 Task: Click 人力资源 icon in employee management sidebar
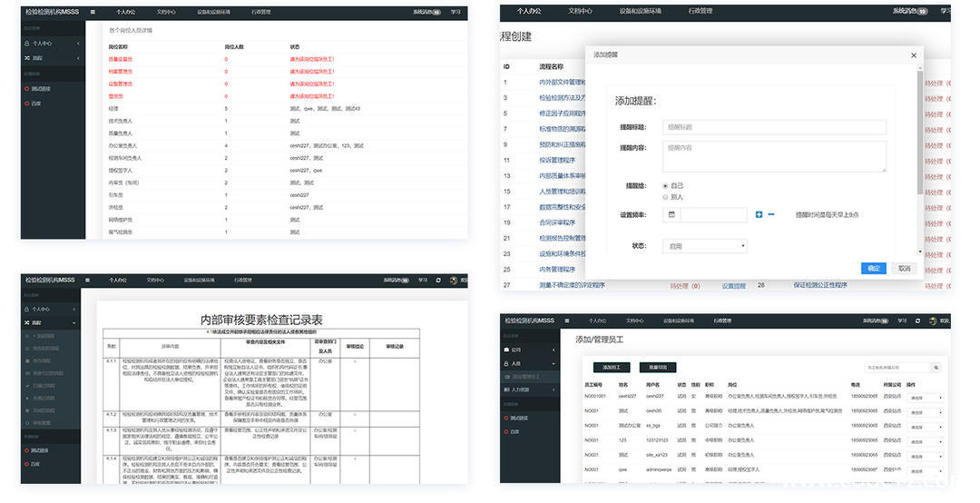point(507,390)
